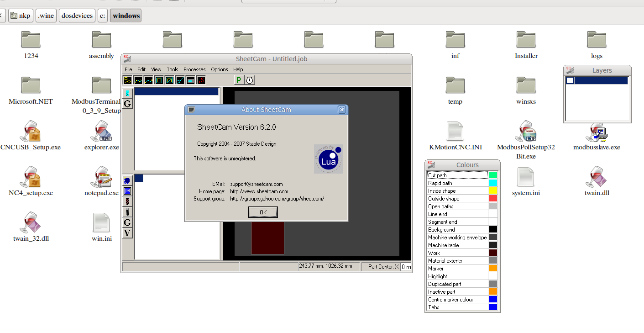Click the green P toolbar button

239,80
